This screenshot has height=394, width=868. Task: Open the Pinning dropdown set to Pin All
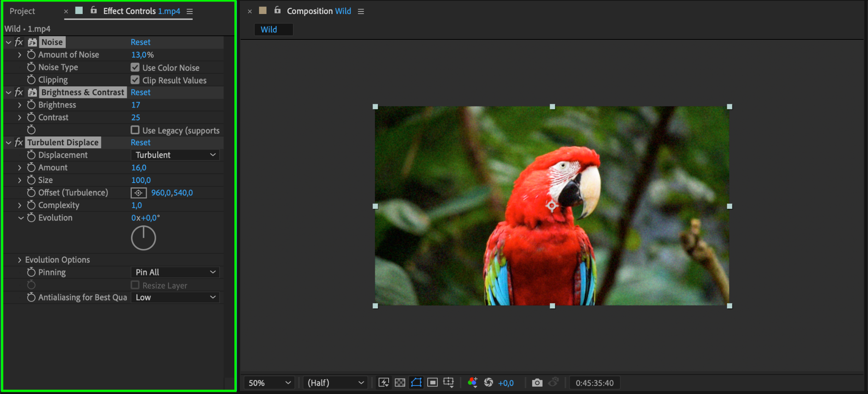175,272
